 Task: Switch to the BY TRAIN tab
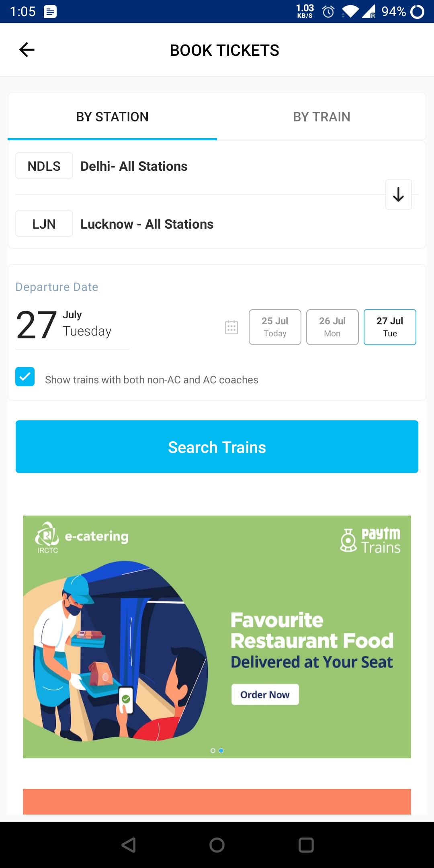click(x=321, y=117)
